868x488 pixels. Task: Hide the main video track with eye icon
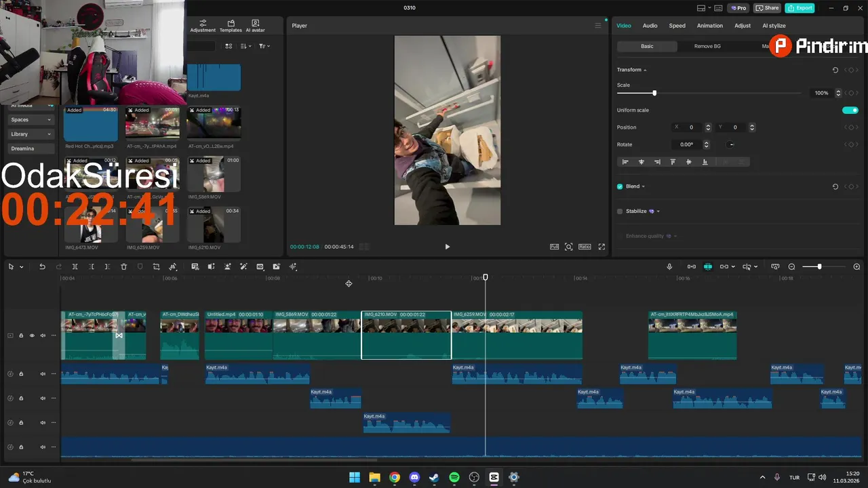coord(31,335)
